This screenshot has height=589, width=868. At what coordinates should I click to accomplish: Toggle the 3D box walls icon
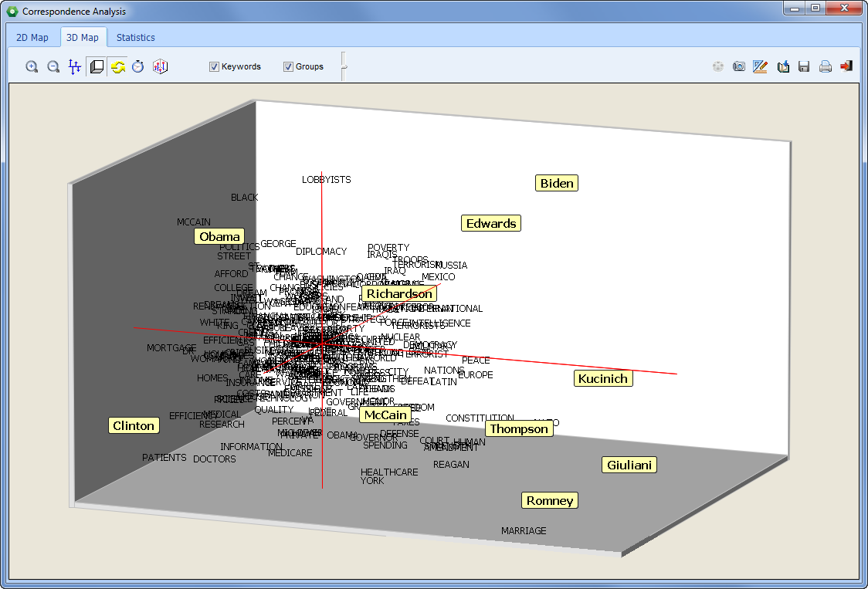tap(97, 67)
